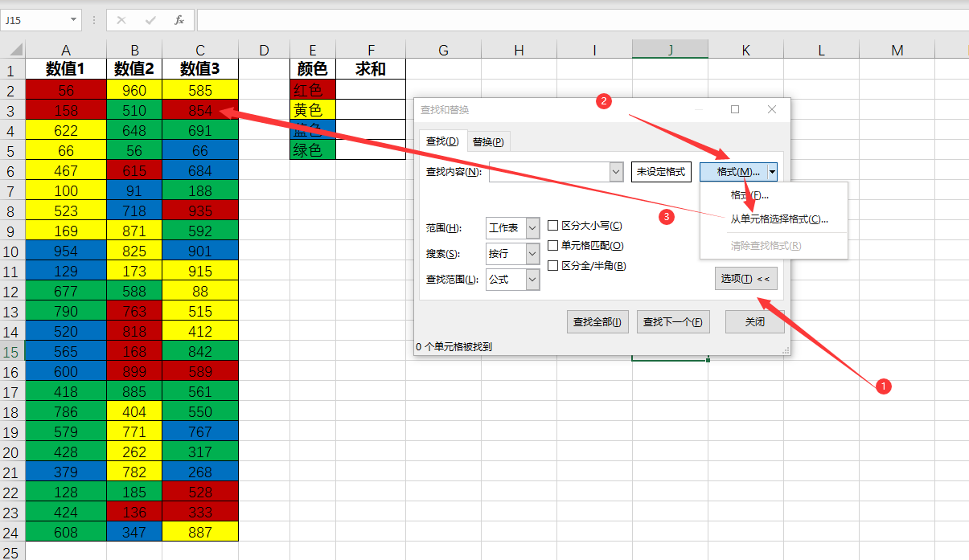Click the 数值3 header cell
969x560 pixels.
pyautogui.click(x=200, y=69)
